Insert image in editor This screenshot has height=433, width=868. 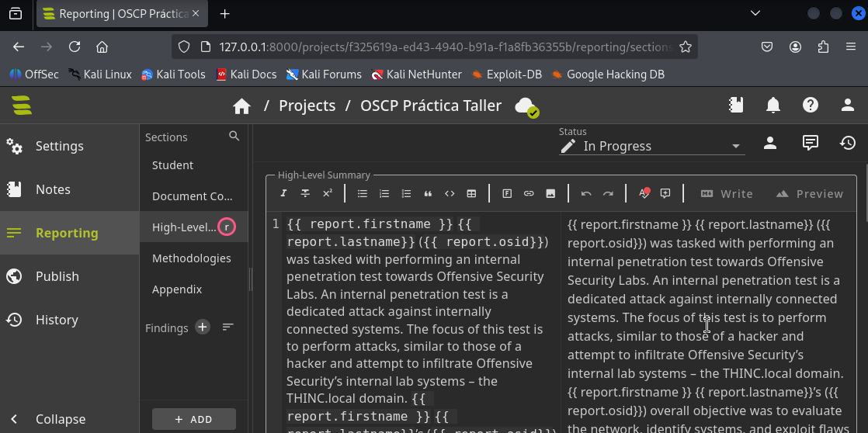(550, 193)
